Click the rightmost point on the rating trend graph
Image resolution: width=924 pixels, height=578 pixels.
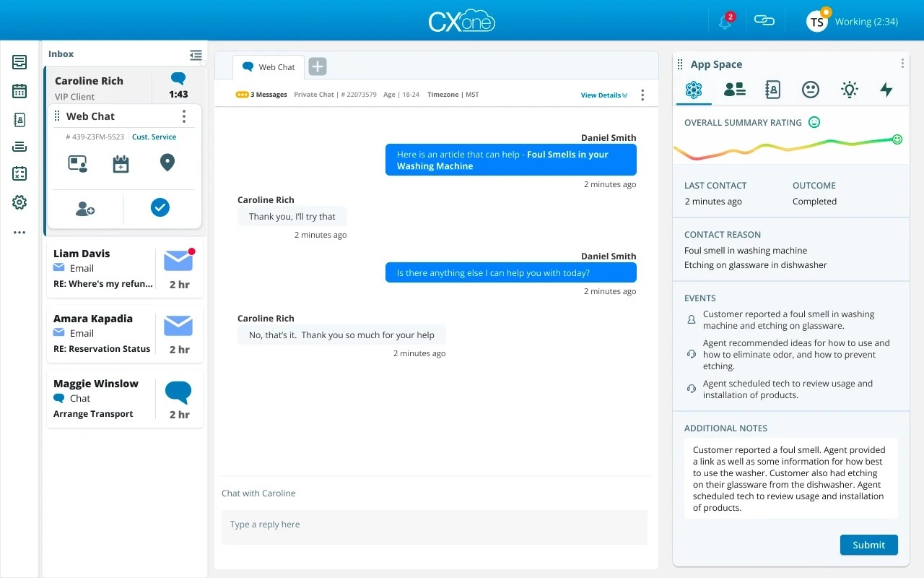[897, 139]
